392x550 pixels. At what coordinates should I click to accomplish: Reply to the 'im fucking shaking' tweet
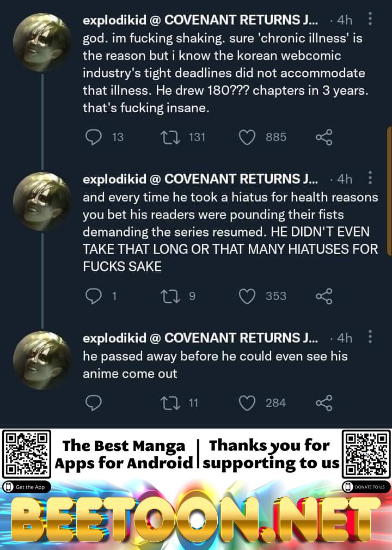click(94, 137)
